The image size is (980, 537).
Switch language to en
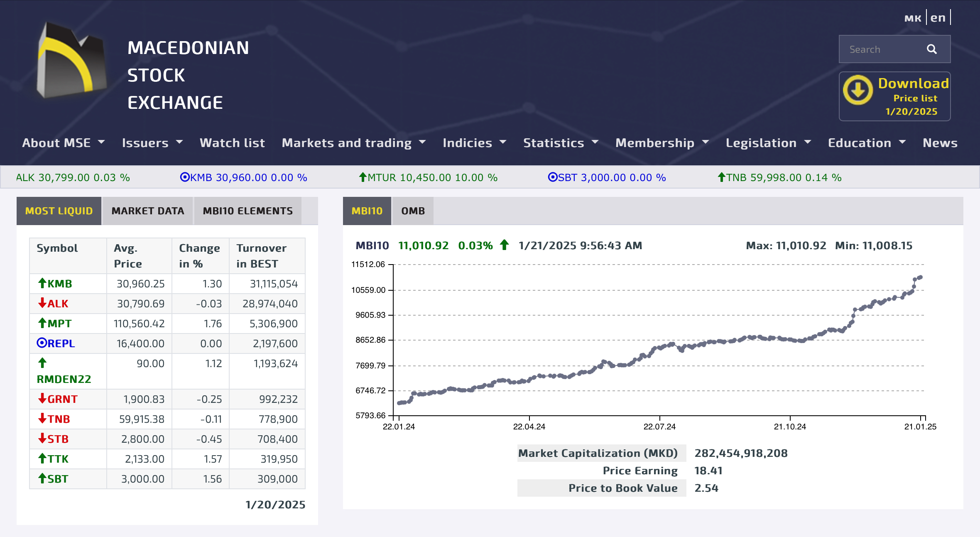[938, 18]
